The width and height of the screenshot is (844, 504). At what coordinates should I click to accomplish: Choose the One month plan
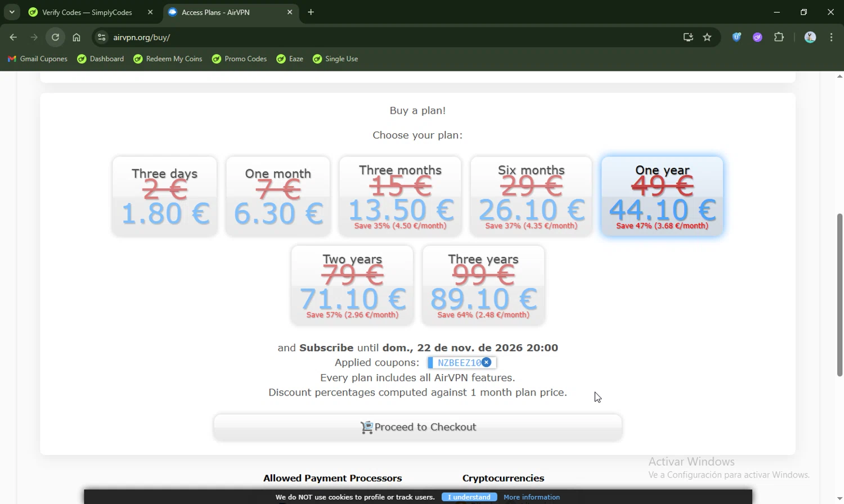[278, 196]
